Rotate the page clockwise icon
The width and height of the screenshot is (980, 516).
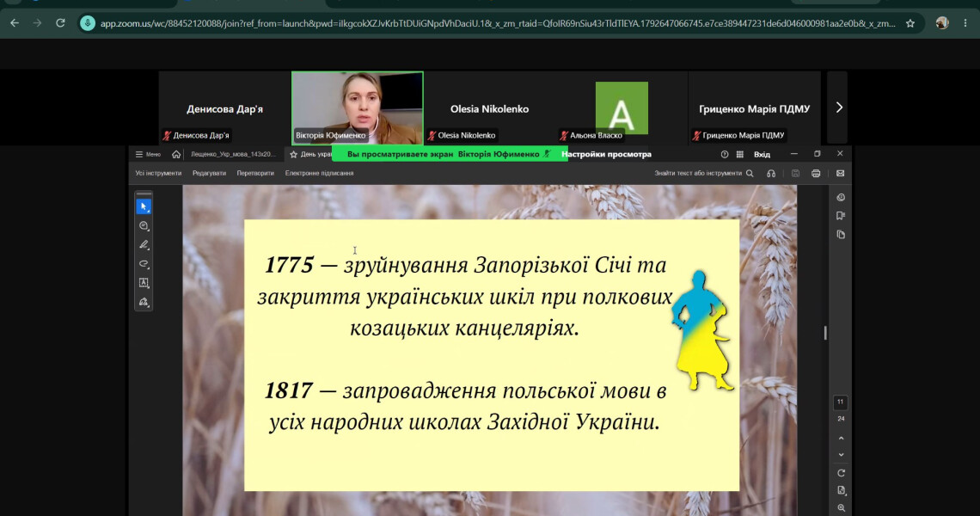coord(841,473)
